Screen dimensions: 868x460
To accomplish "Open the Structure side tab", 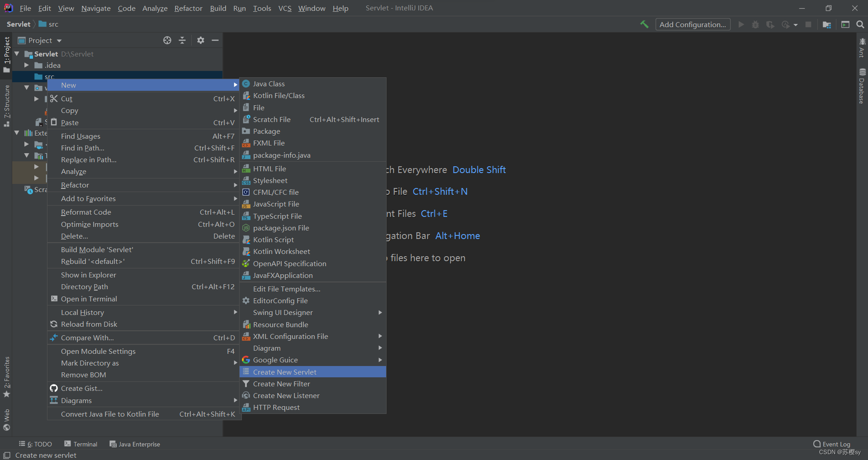I will [6, 106].
